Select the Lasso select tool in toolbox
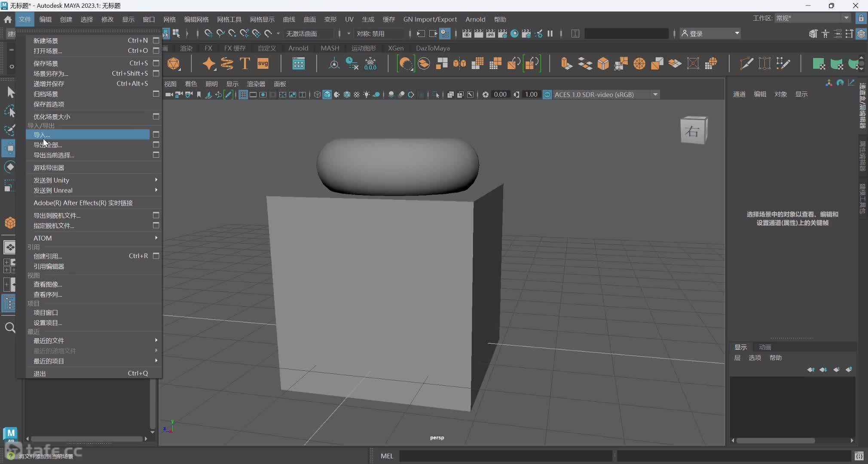Image resolution: width=868 pixels, height=464 pixels. click(x=10, y=111)
